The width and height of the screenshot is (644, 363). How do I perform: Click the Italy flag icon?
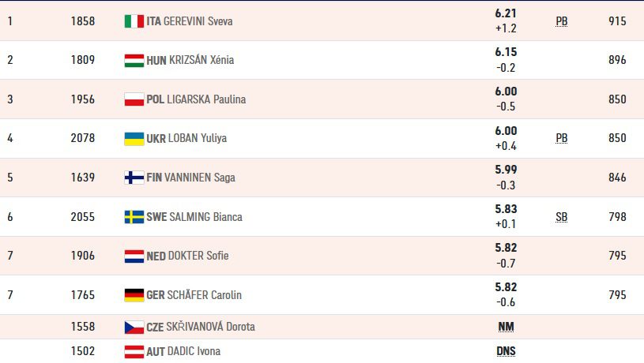point(134,21)
